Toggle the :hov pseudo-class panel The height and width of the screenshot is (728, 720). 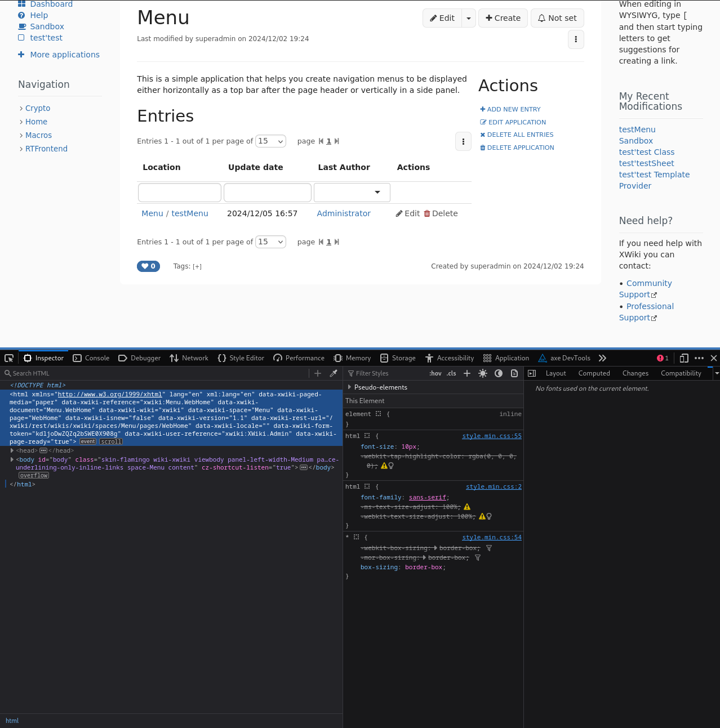pos(435,373)
